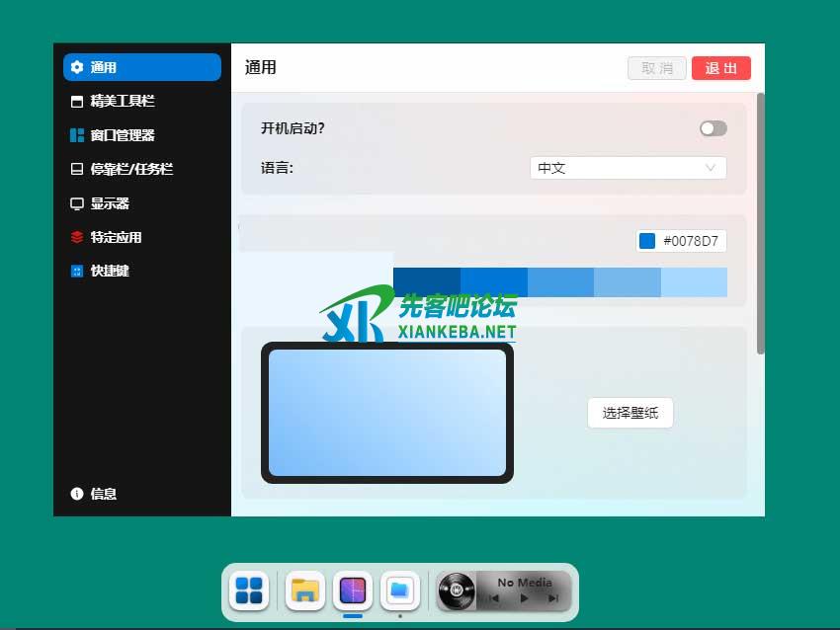Click the 信息 info icon in sidebar
Image resolution: width=840 pixels, height=630 pixels.
pos(77,494)
